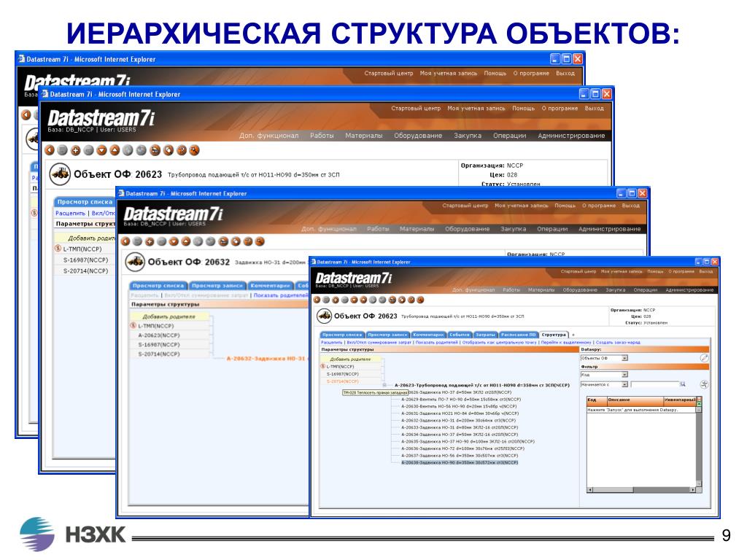Click wrench icon in large 20623 window toolbar
This screenshot has width=747, height=560.
coord(194,150)
